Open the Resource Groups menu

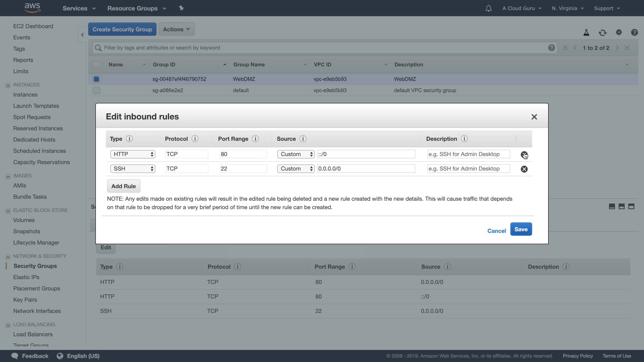137,8
